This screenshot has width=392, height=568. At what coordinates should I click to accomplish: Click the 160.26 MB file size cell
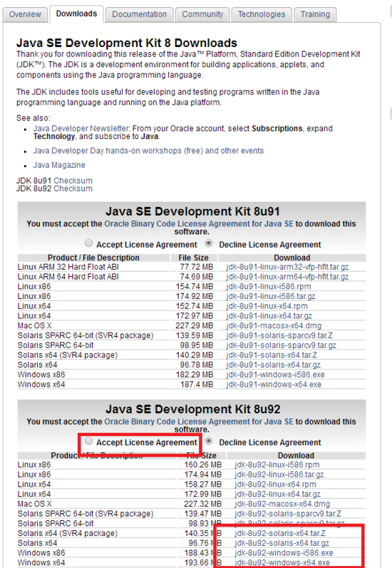pyautogui.click(x=202, y=465)
